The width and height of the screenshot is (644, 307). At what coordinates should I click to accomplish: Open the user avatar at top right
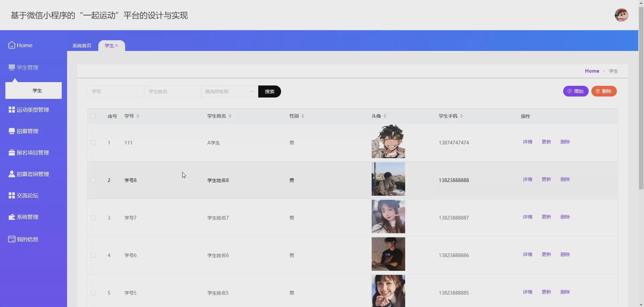pyautogui.click(x=621, y=15)
